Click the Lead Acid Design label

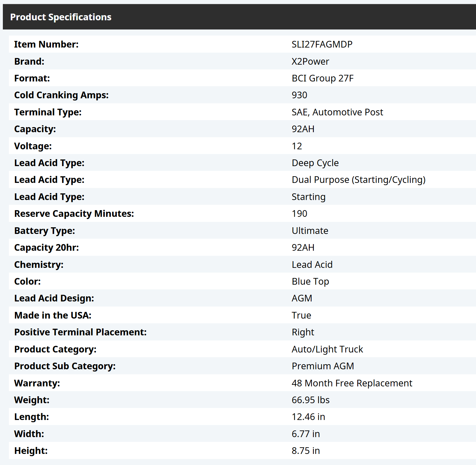(x=54, y=298)
